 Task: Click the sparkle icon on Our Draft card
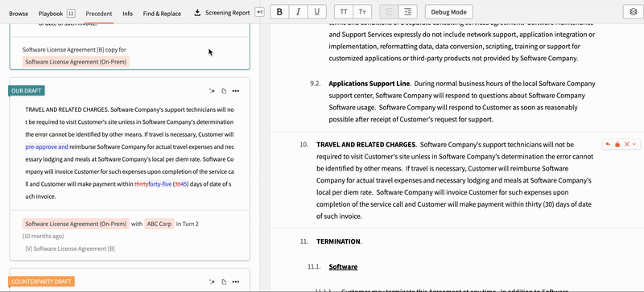(x=212, y=91)
